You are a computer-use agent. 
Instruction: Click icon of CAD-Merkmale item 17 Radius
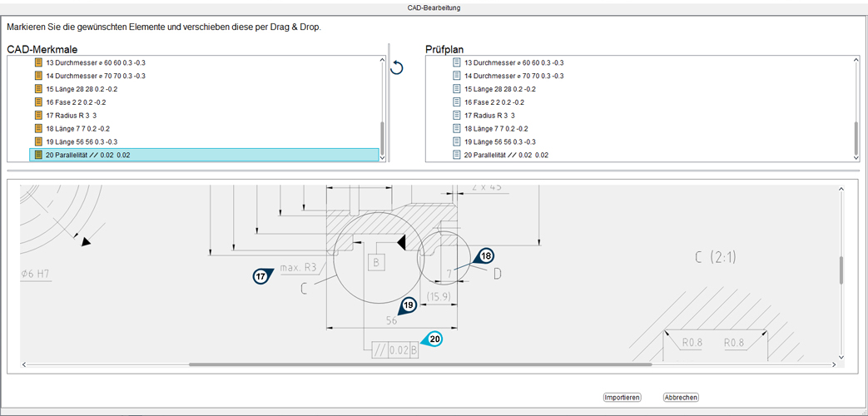tap(38, 116)
